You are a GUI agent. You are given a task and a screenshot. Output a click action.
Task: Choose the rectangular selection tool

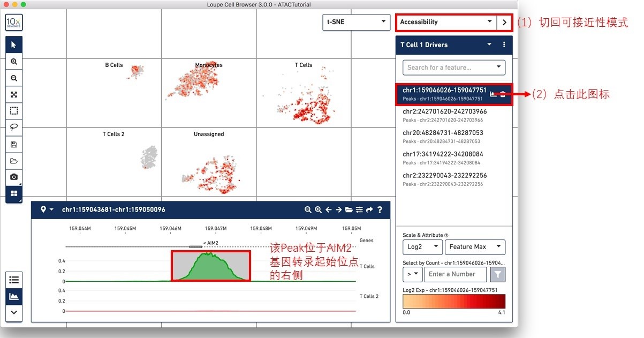click(x=14, y=111)
